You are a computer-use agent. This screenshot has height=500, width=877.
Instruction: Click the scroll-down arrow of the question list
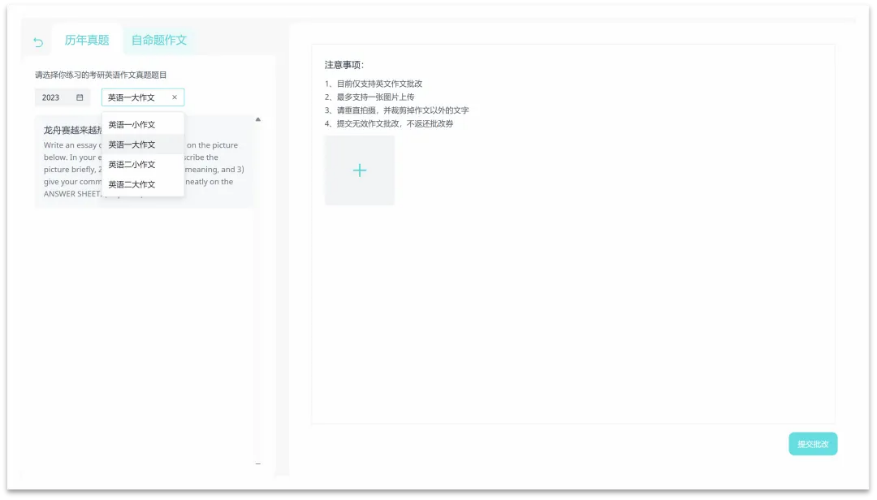258,463
